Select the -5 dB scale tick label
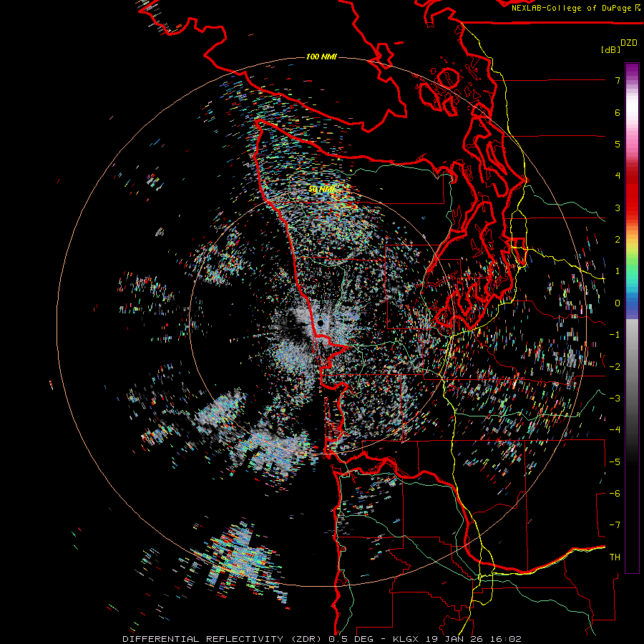 (615, 462)
